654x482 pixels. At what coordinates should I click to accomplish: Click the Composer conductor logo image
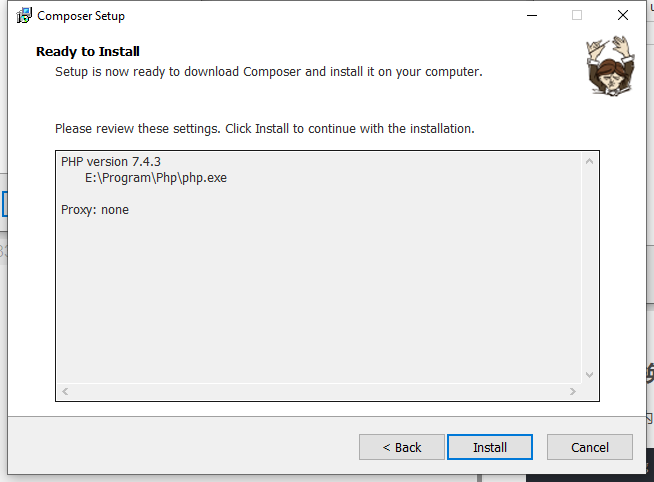607,66
